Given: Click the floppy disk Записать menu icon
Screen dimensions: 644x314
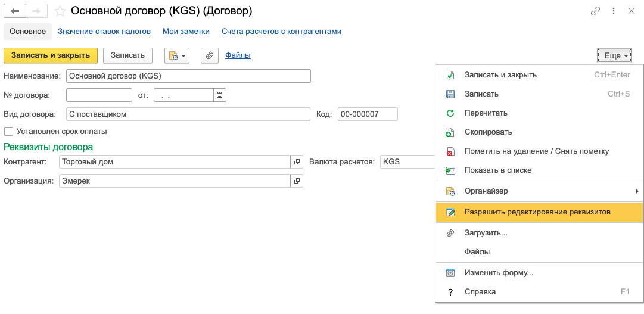Looking at the screenshot, I should (450, 94).
